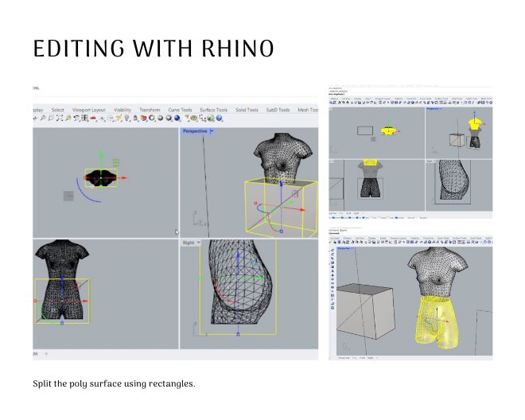Click green gumball arrow in Right viewport
This screenshot has width=525, height=420.
pyautogui.click(x=261, y=278)
